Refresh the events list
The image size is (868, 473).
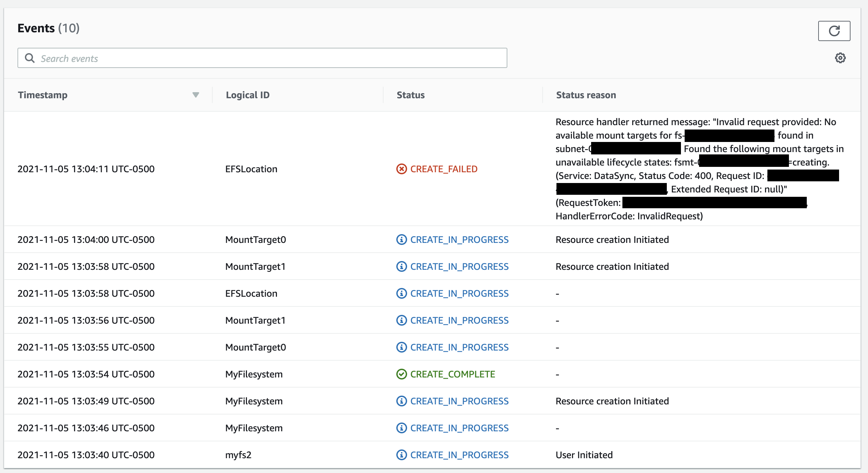coord(834,31)
